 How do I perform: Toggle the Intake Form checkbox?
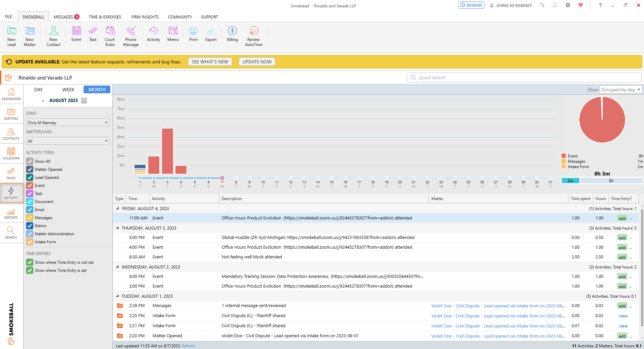30,242
